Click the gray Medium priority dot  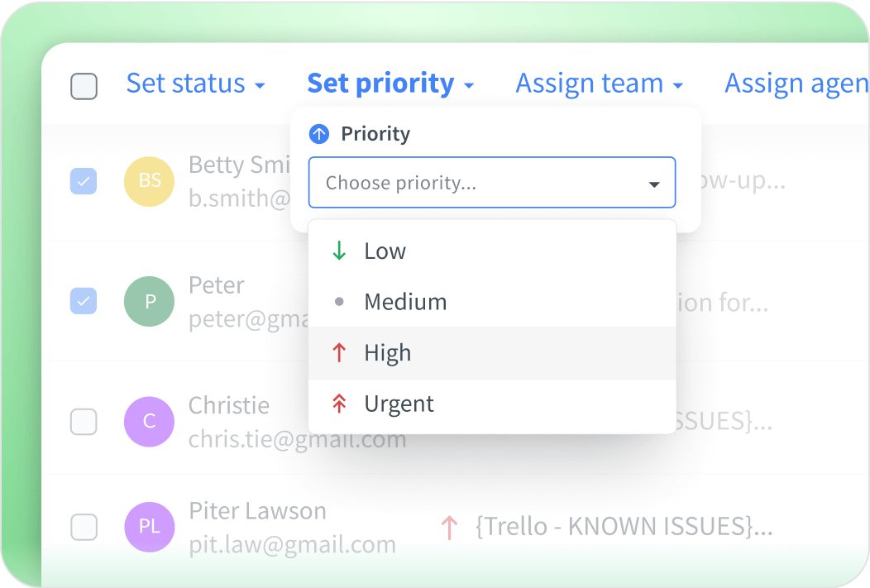point(339,303)
